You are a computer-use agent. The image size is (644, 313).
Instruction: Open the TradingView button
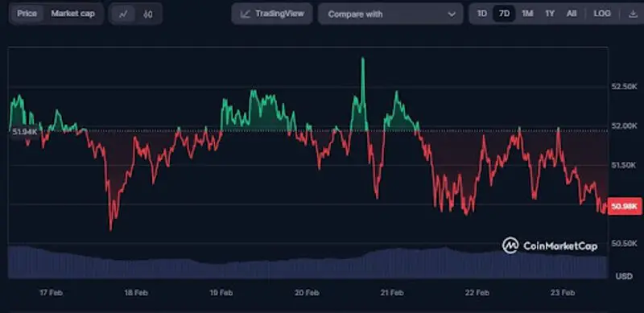(272, 14)
